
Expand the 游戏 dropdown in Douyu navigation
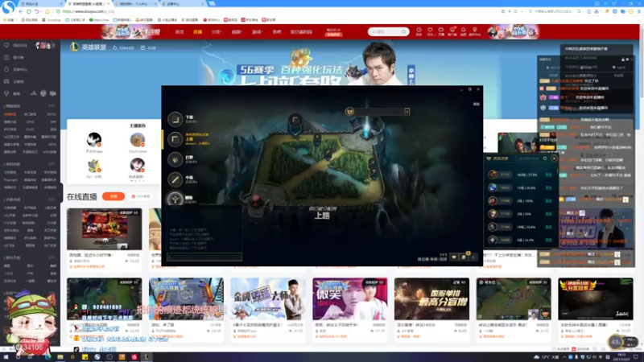point(258,32)
